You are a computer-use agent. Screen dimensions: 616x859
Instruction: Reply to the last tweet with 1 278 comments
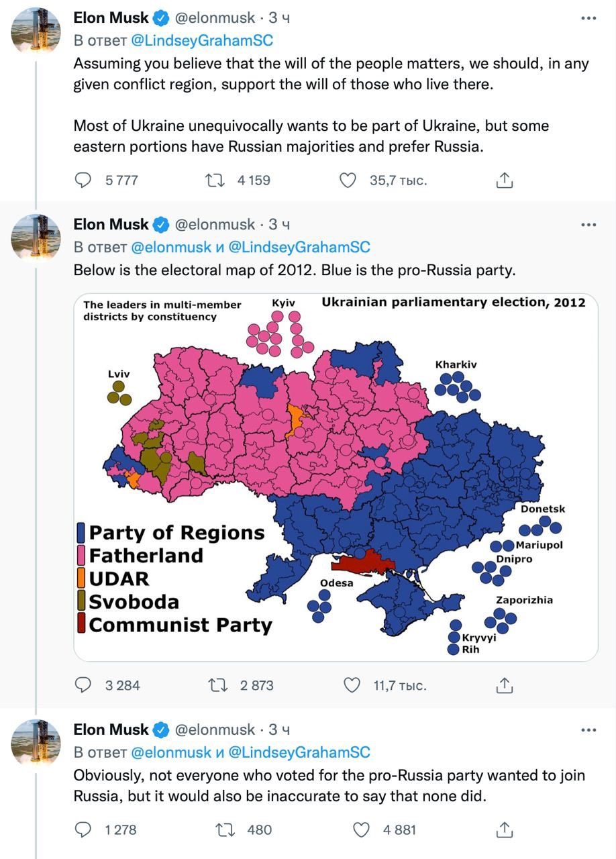83,829
